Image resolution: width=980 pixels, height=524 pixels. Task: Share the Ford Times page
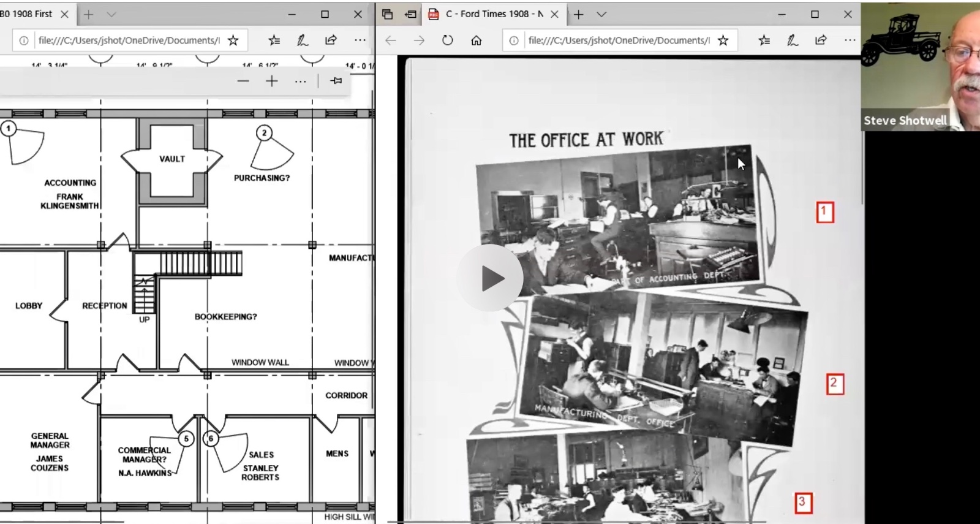tap(821, 40)
